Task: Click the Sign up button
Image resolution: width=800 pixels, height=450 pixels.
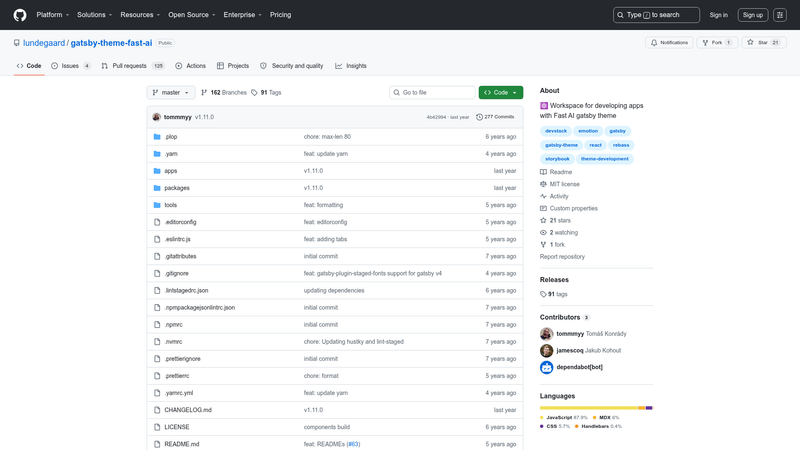Action: (x=753, y=15)
